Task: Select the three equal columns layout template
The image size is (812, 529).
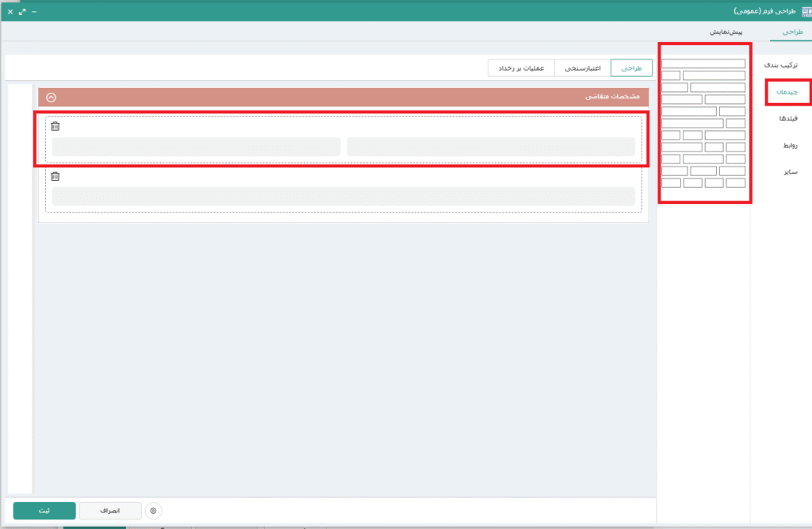Action: click(703, 171)
